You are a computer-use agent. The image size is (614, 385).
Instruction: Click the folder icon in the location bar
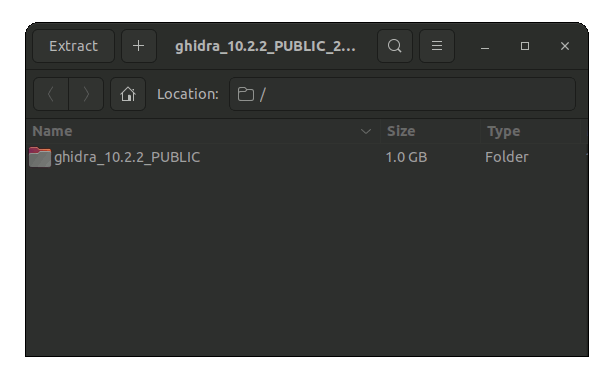click(x=246, y=94)
